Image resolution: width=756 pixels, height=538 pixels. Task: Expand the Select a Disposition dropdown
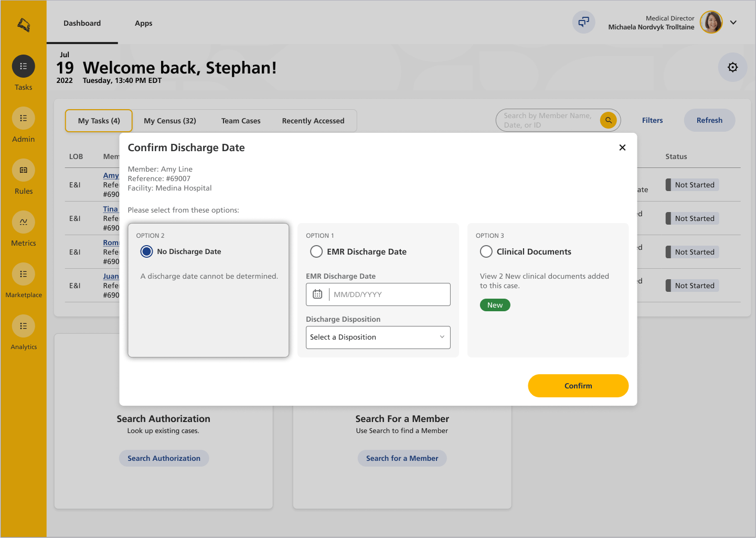coord(378,337)
